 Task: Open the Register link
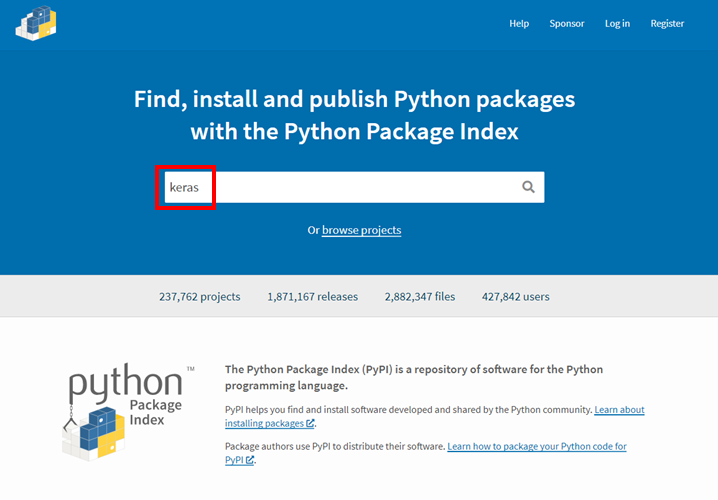[667, 23]
